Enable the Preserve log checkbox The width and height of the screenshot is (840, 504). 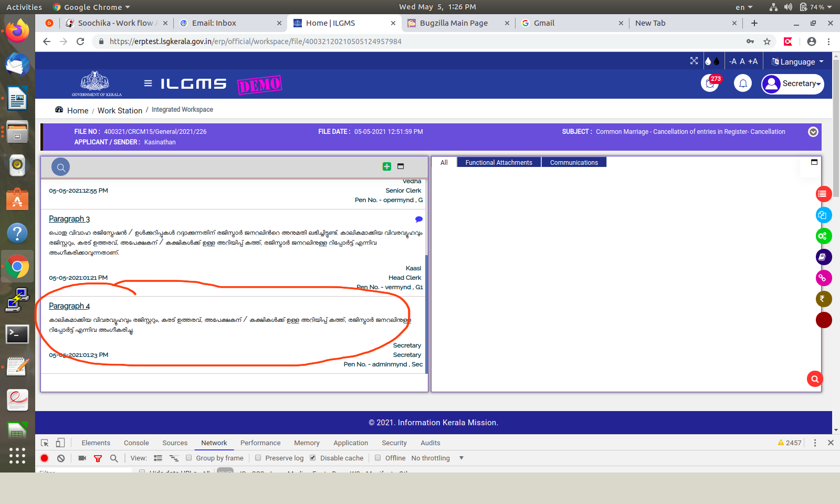click(x=258, y=458)
